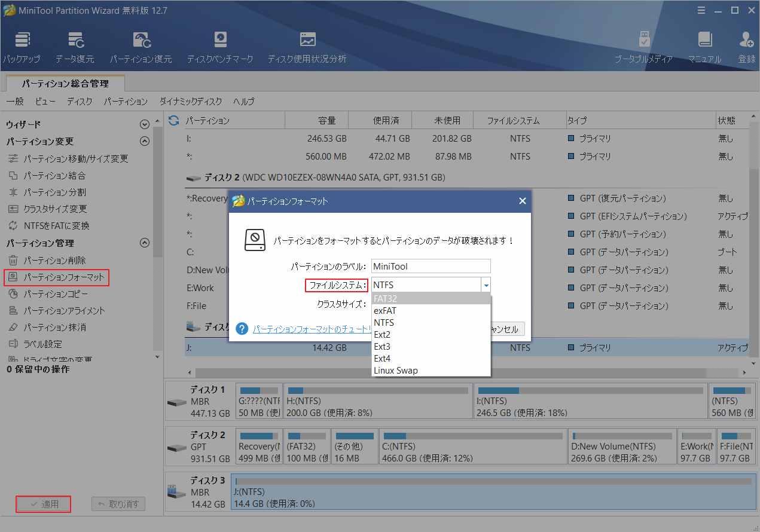Open ディスク使用状況分析
760x532 pixels.
pos(307,46)
